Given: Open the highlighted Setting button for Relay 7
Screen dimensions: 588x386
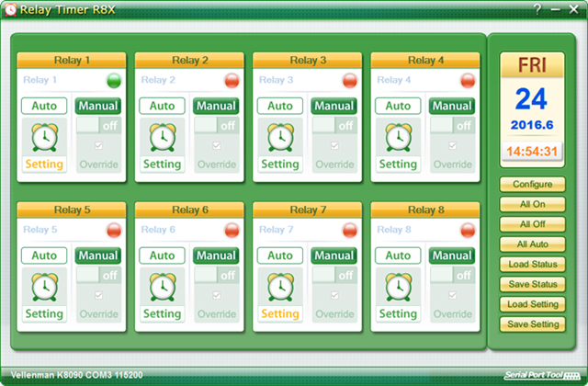Looking at the screenshot, I should coord(280,313).
